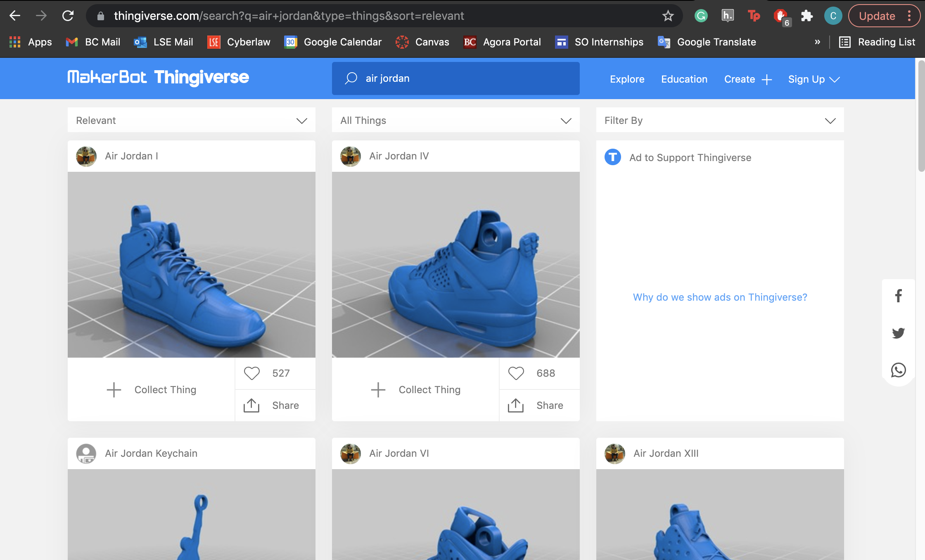Bookmark this page with the star icon
This screenshot has height=560, width=925.
[668, 16]
